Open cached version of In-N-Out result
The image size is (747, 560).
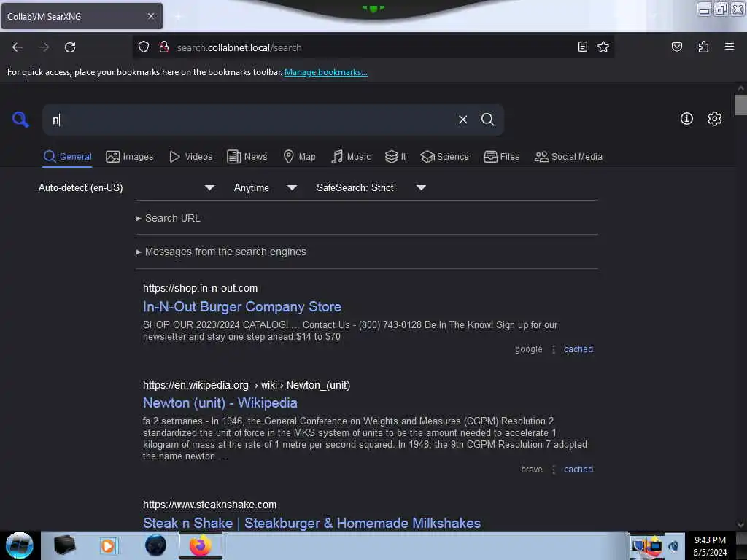578,349
